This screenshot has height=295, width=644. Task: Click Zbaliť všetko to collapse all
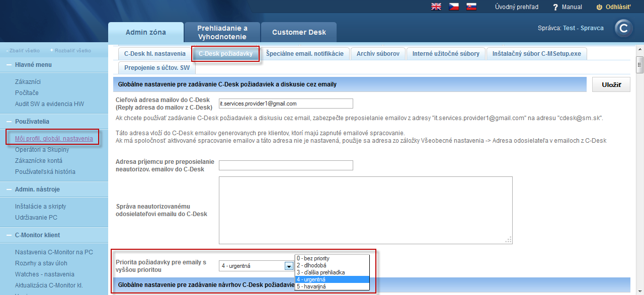pos(23,51)
